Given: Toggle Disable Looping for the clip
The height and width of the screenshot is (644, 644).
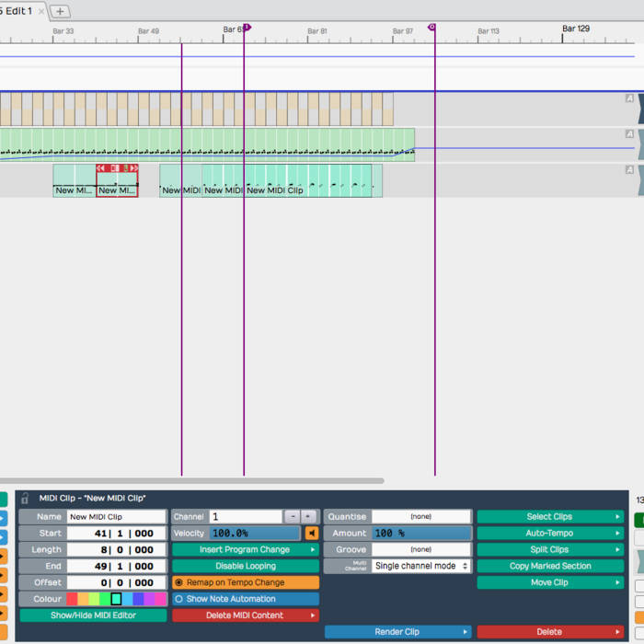Looking at the screenshot, I should click(245, 566).
